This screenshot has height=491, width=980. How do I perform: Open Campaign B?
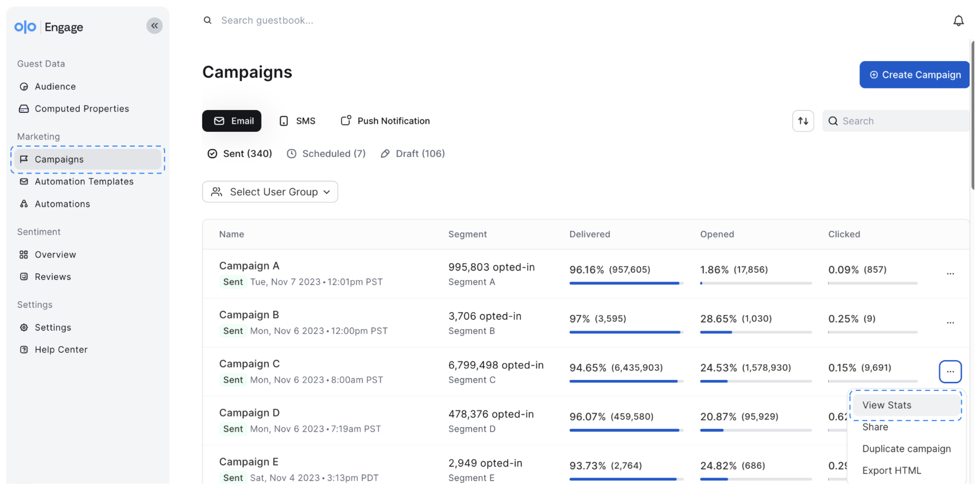click(x=249, y=315)
